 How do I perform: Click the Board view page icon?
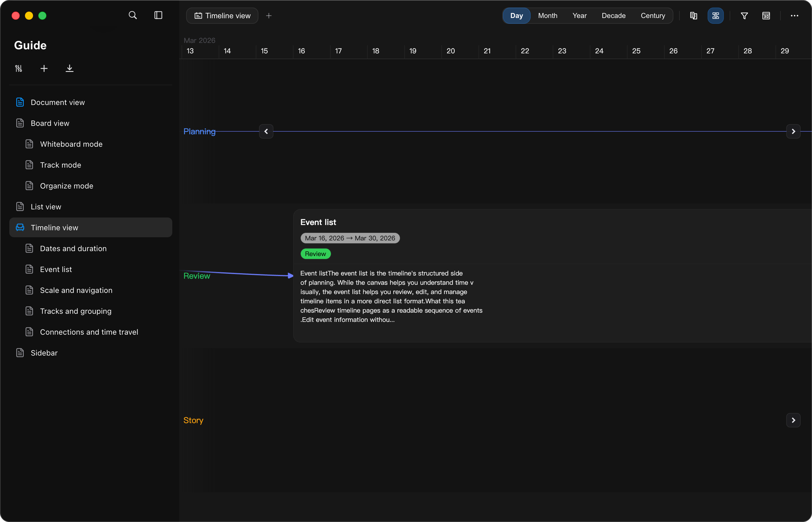[x=20, y=123]
